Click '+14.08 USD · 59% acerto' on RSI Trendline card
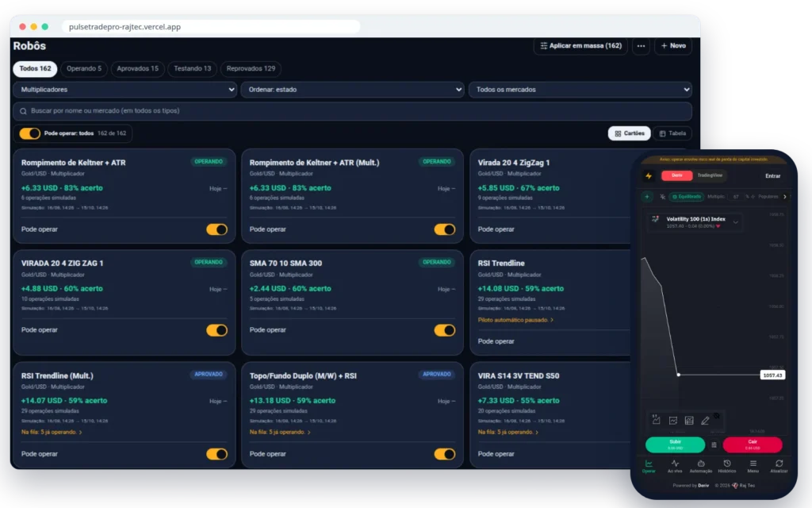This screenshot has width=812, height=508. tap(520, 288)
